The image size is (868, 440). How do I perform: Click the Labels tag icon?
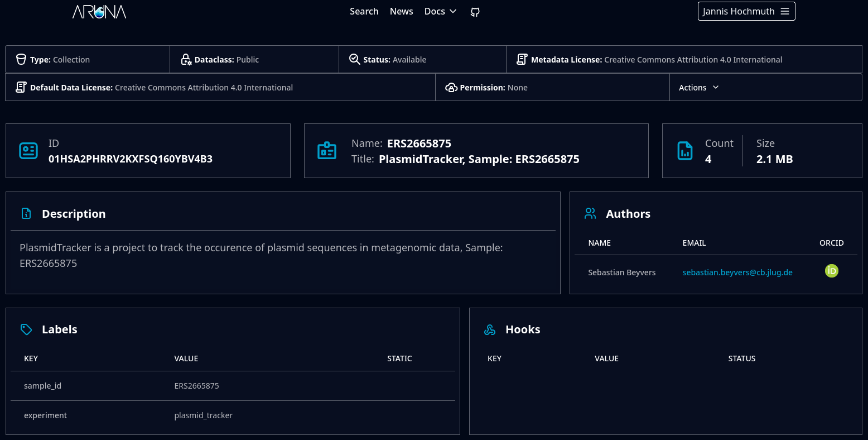[26, 329]
